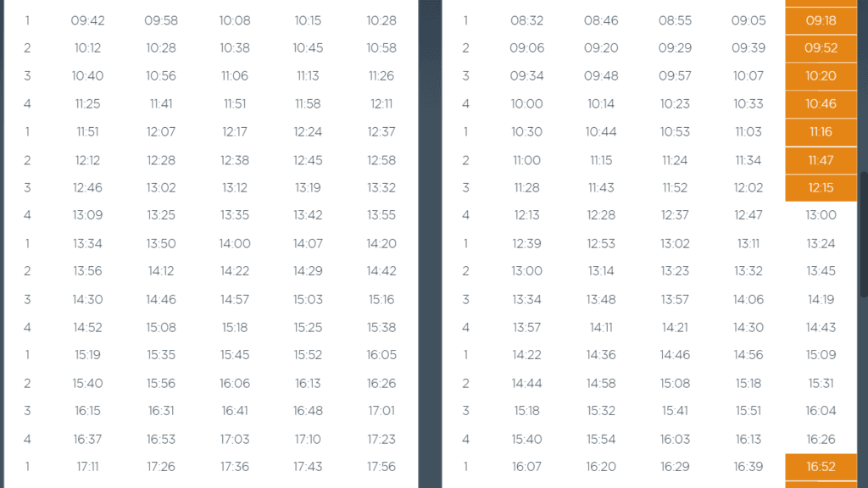The height and width of the screenshot is (488, 868).
Task: Select the 16:07 time in right table
Action: (x=526, y=467)
